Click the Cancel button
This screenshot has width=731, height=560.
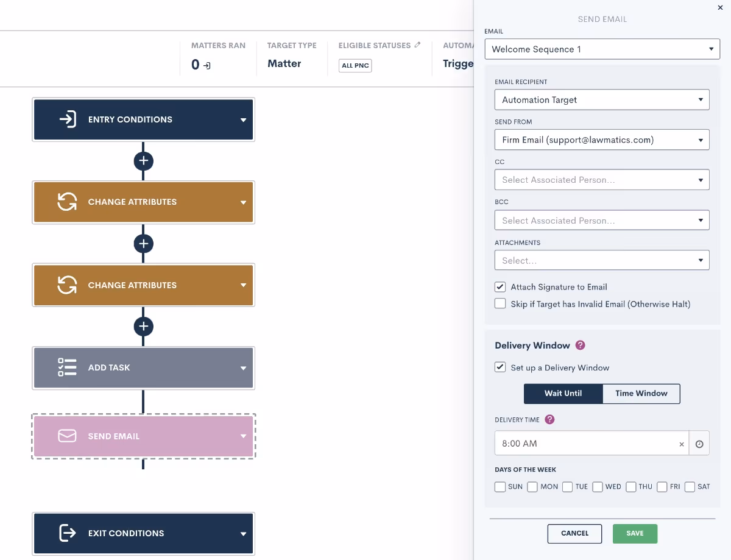(x=574, y=534)
